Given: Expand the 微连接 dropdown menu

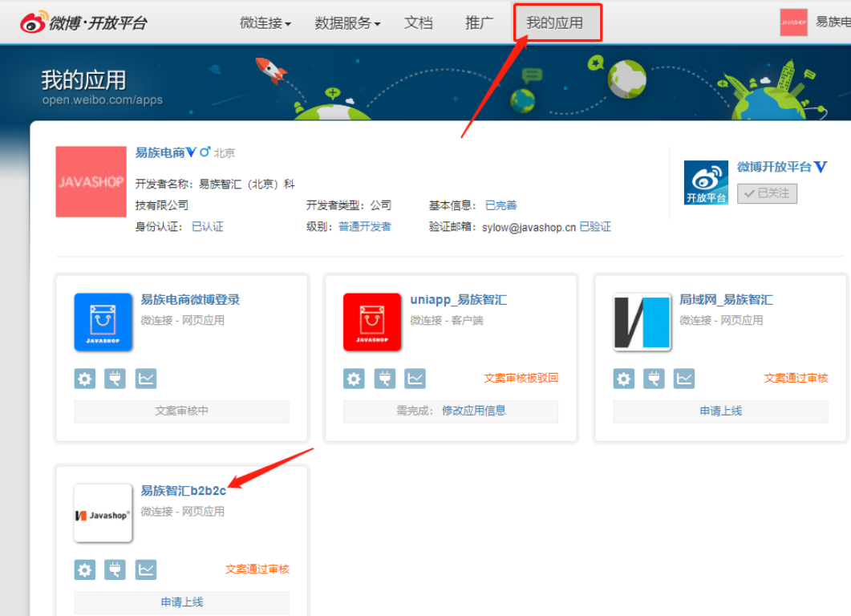Looking at the screenshot, I should [x=265, y=23].
